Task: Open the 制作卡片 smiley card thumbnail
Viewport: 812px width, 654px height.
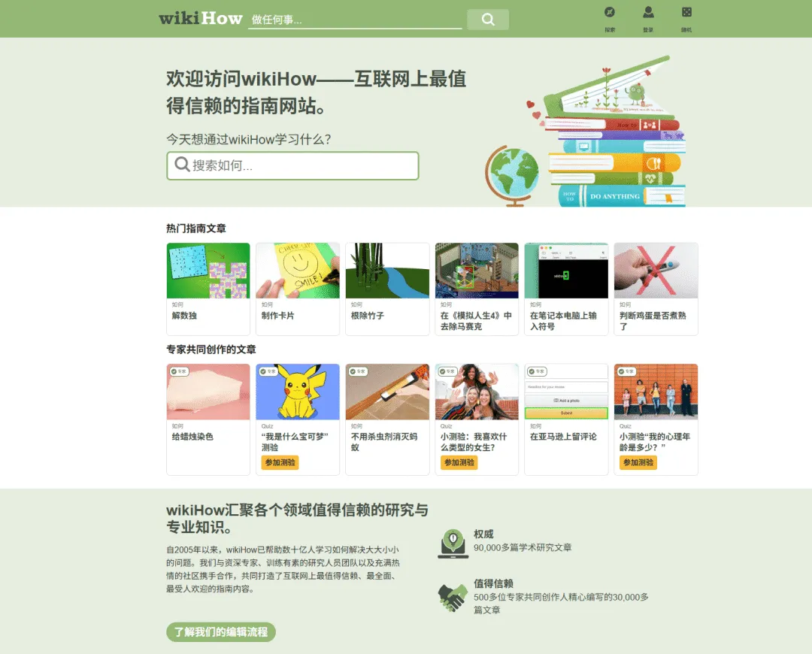Action: coord(298,271)
